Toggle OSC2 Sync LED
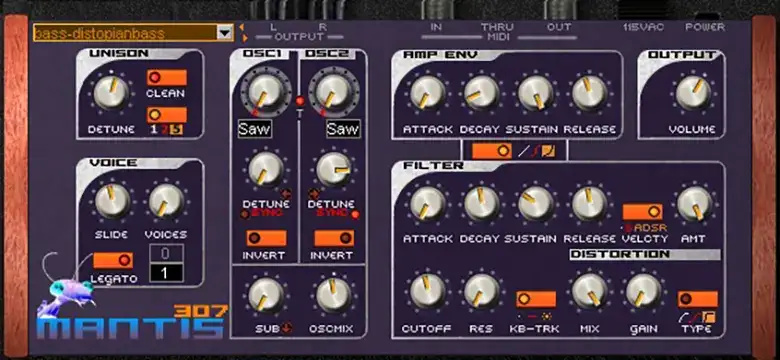780x360 pixels. tap(356, 215)
